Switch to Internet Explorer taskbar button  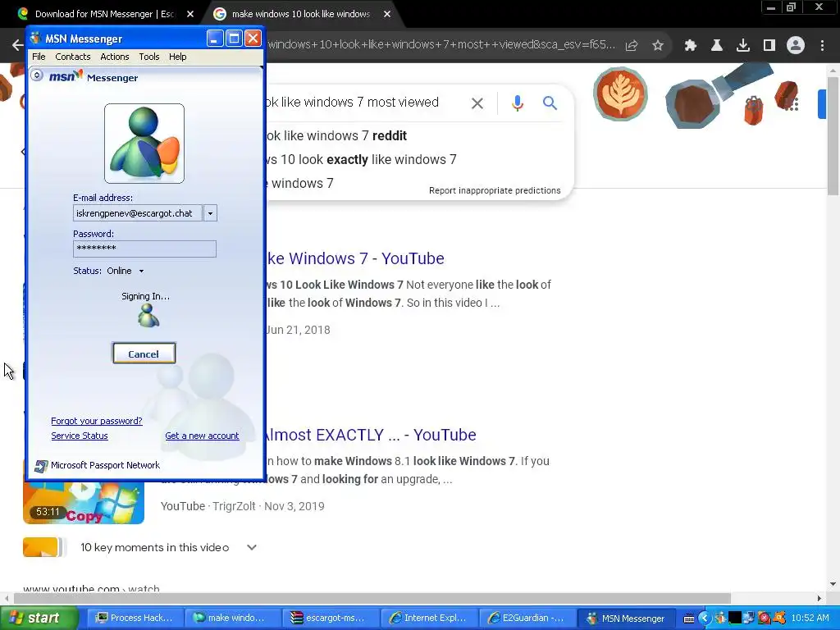point(429,619)
